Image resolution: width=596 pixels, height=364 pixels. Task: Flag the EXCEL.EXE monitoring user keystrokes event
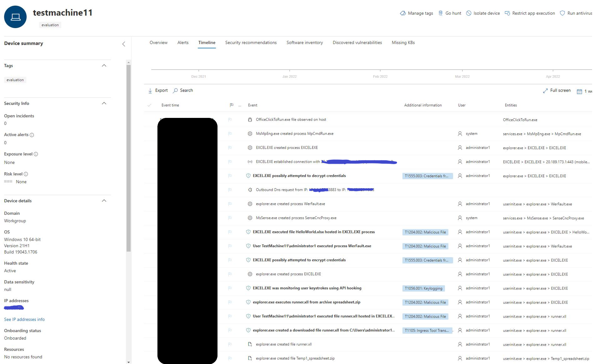click(230, 288)
